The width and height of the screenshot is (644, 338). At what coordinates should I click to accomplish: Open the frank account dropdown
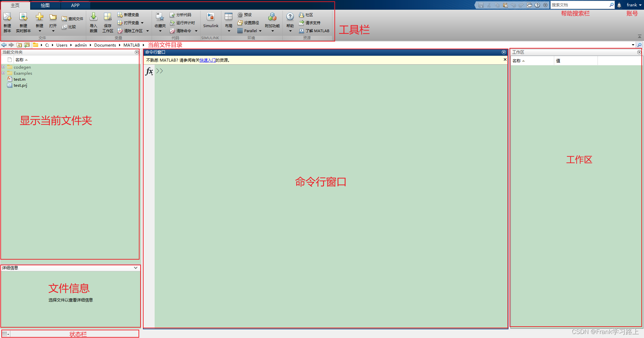633,5
